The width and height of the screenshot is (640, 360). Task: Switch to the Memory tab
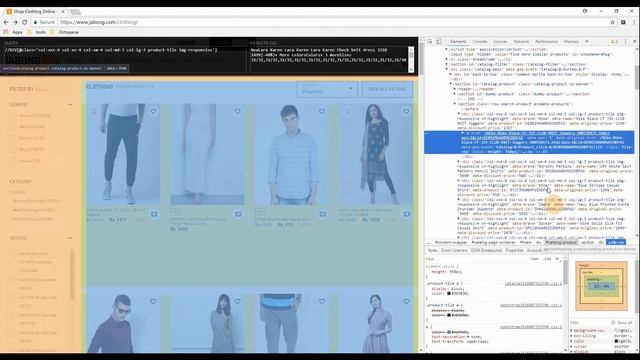click(571, 42)
